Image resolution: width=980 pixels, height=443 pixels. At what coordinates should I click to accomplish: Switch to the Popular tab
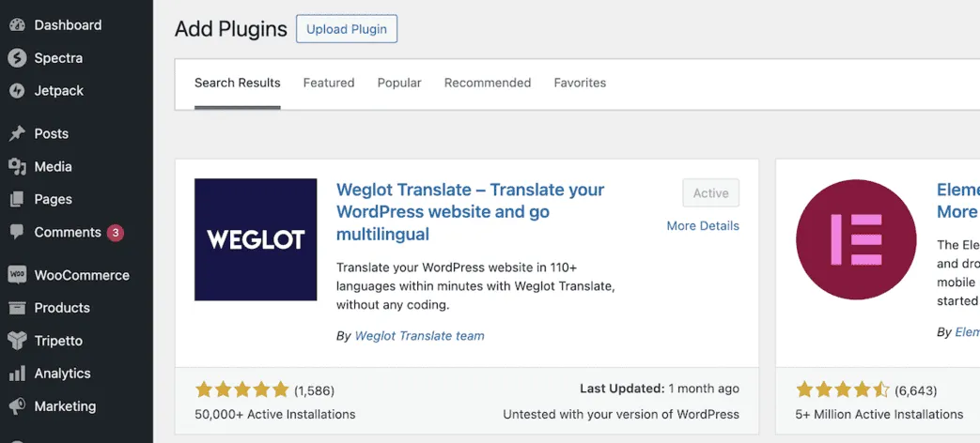coord(399,83)
